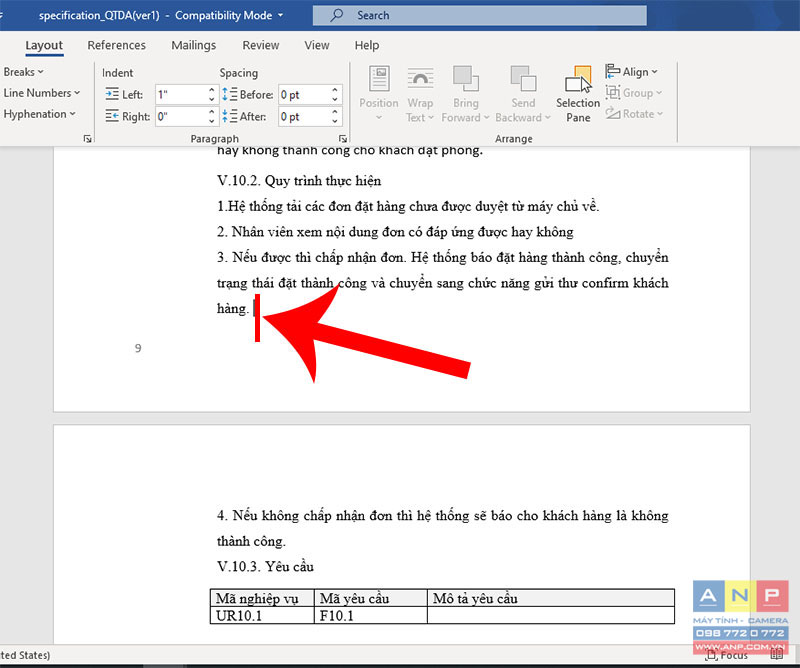Screen dimensions: 800x668
Task: Click the Indent Left icon
Action: click(112, 94)
